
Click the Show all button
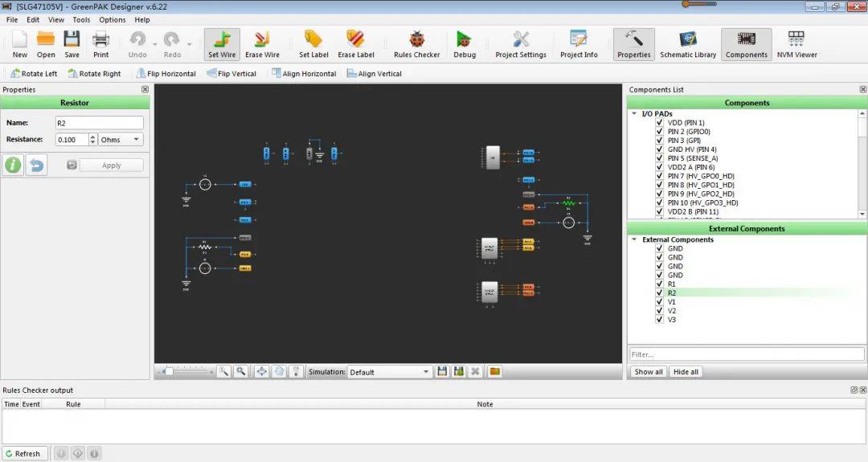click(649, 372)
